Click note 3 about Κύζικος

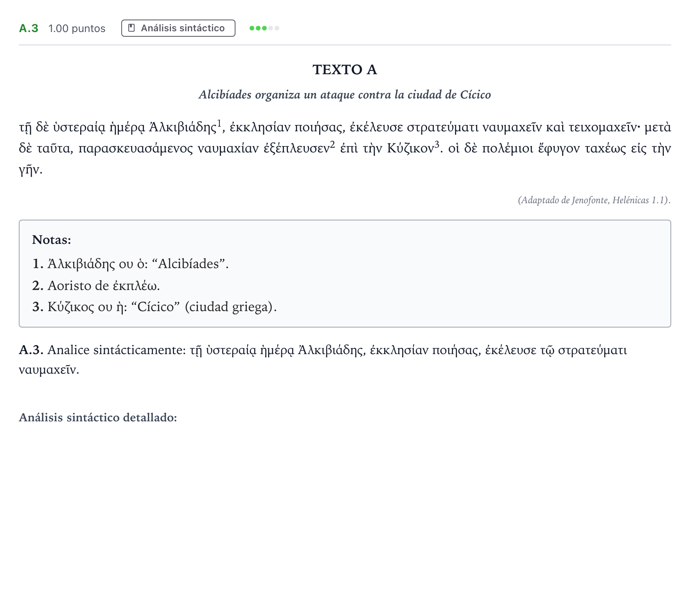(155, 307)
